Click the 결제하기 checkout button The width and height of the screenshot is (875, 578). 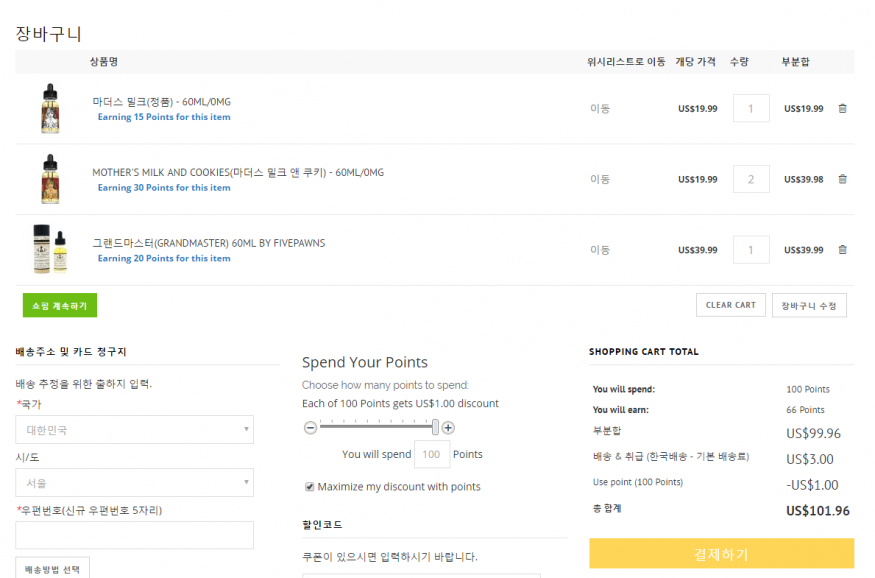[x=721, y=554]
